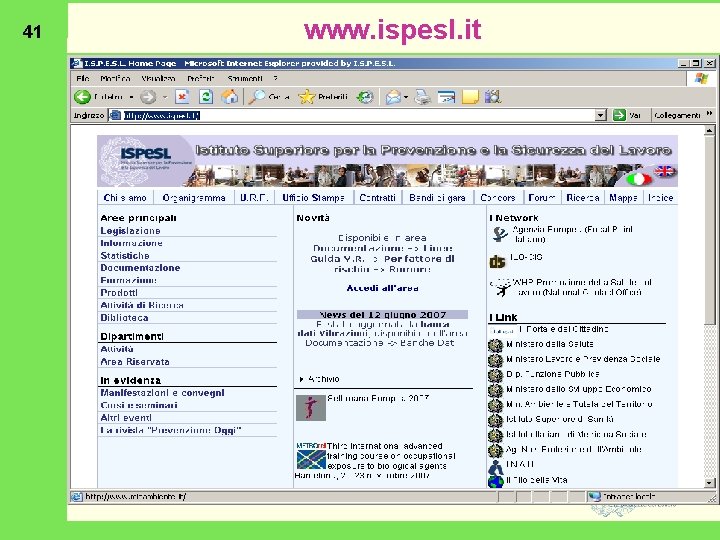This screenshot has width=720, height=540.
Task: Open the address bar dropdown arrow
Action: point(600,115)
